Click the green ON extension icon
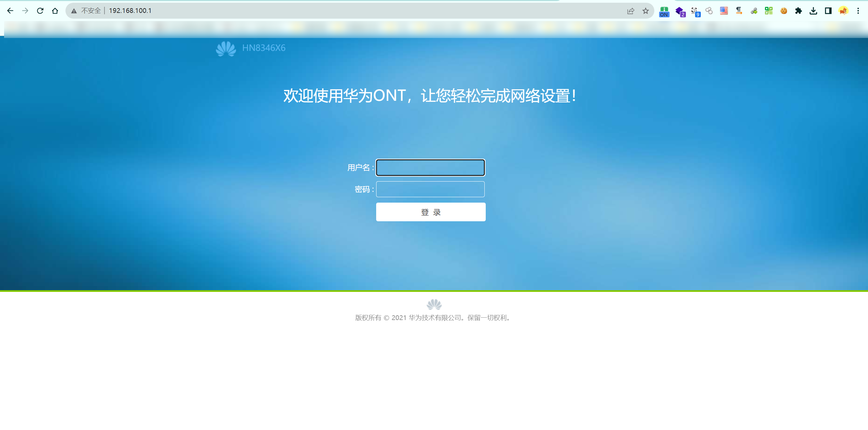The image size is (868, 430). click(664, 11)
